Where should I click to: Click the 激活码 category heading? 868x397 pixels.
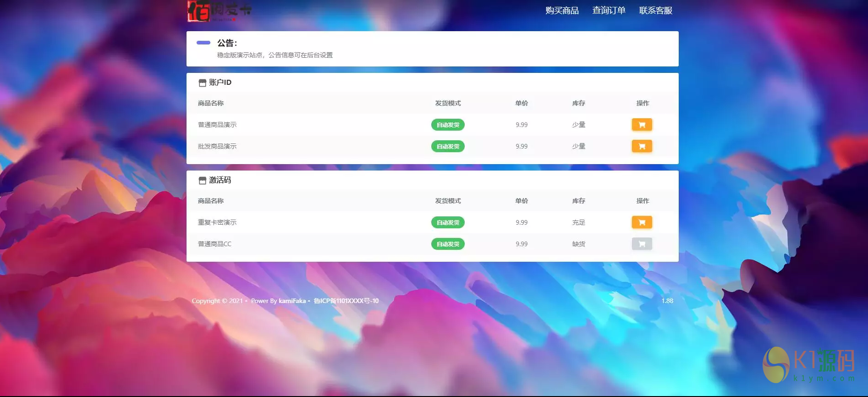[x=220, y=180]
